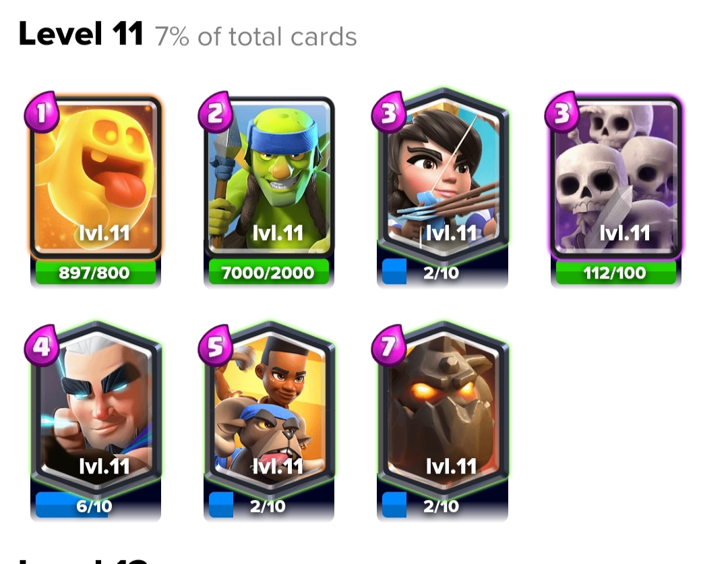Click the 897/800 progress bar
Screen dimensions: 728x564
coord(95,273)
